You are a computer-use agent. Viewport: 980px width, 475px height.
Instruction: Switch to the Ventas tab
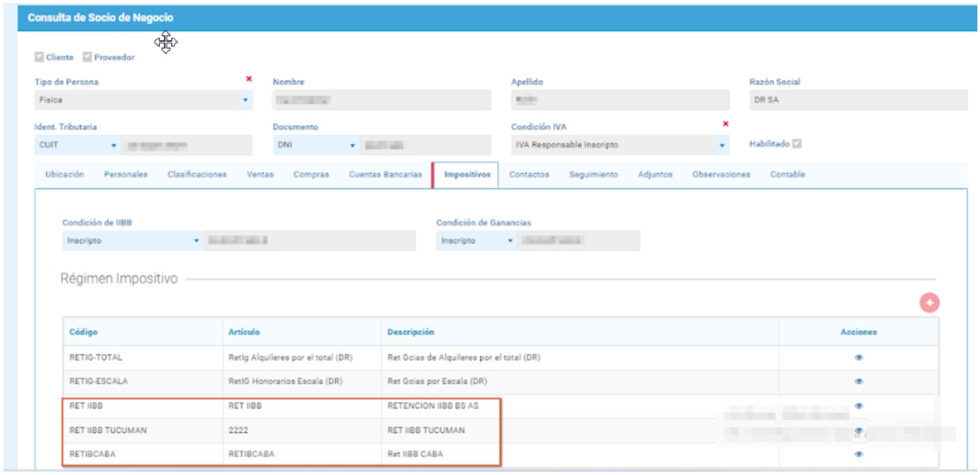pyautogui.click(x=260, y=175)
